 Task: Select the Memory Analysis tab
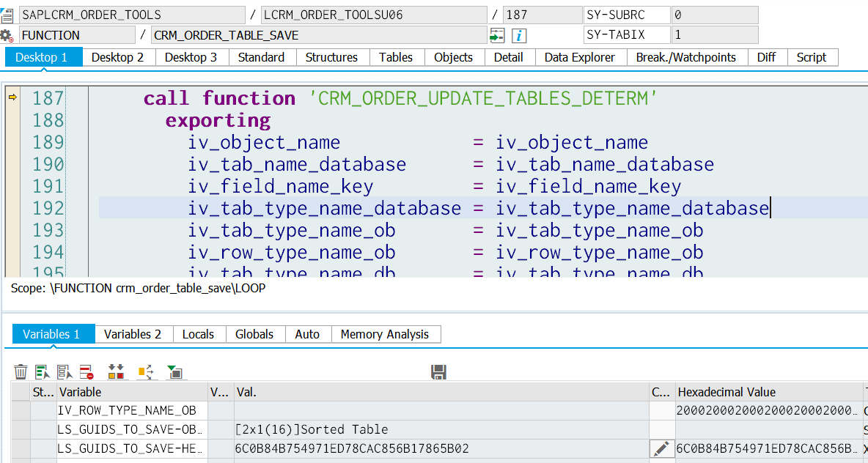[x=385, y=334]
